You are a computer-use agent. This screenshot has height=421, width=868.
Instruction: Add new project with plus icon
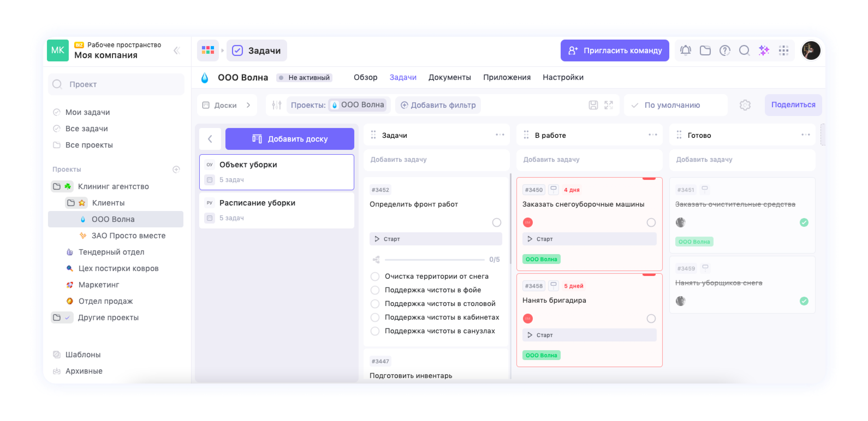176,170
